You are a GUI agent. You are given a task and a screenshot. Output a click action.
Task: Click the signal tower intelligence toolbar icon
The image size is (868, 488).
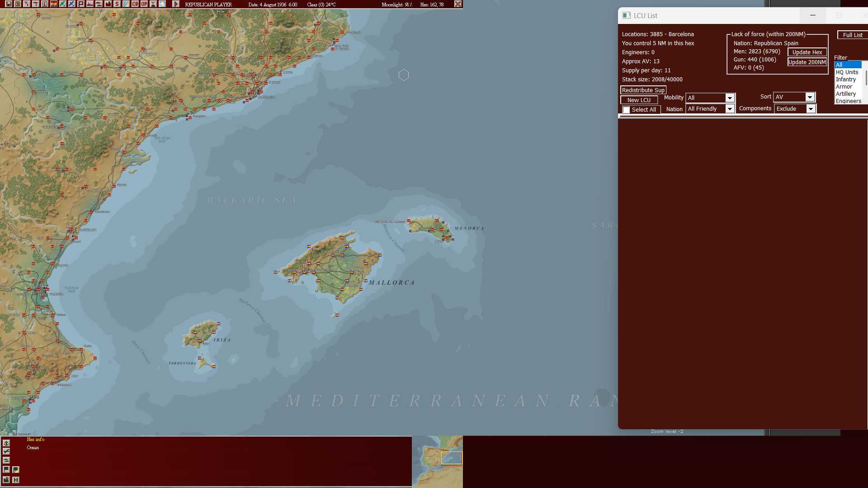[x=153, y=4]
